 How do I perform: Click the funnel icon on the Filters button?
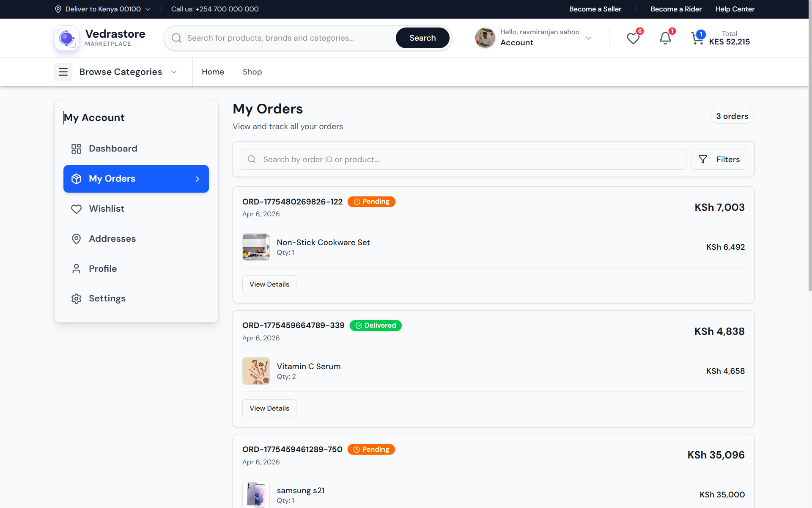(702, 160)
